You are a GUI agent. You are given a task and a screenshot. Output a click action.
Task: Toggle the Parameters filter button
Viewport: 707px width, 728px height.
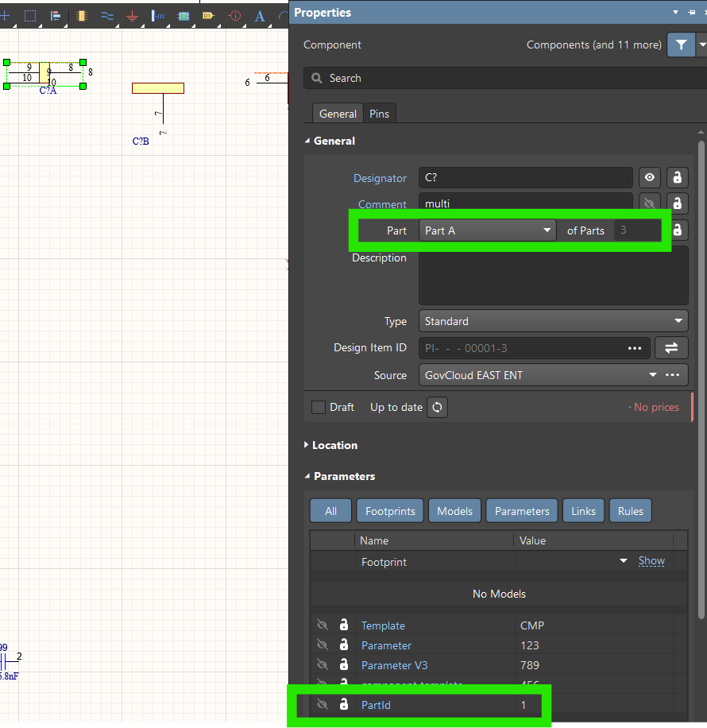coord(522,511)
